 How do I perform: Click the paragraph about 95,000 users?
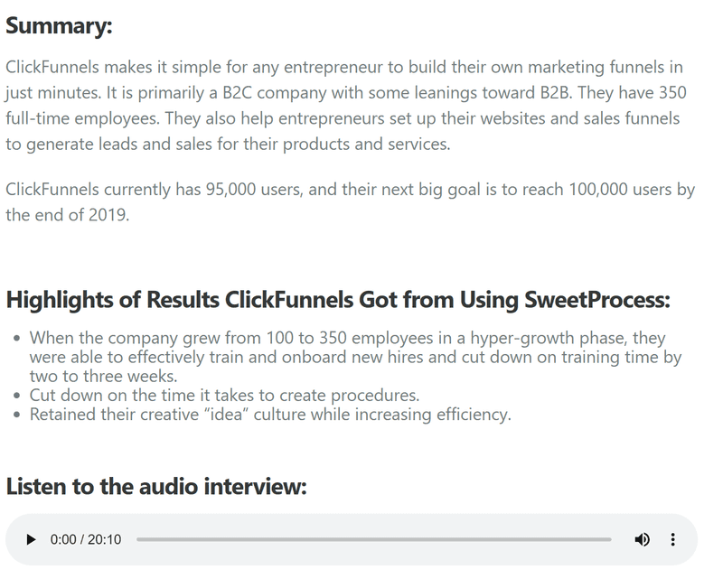point(350,201)
